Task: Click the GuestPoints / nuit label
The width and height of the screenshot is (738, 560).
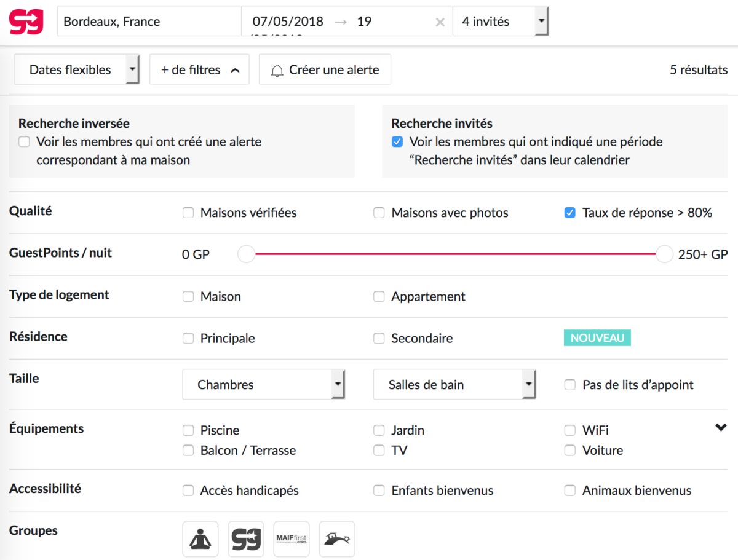Action: click(x=61, y=253)
